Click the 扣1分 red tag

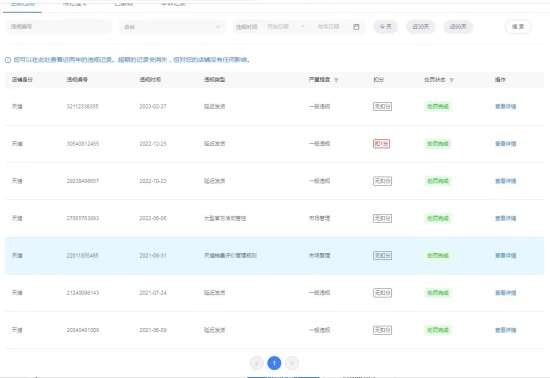[381, 144]
